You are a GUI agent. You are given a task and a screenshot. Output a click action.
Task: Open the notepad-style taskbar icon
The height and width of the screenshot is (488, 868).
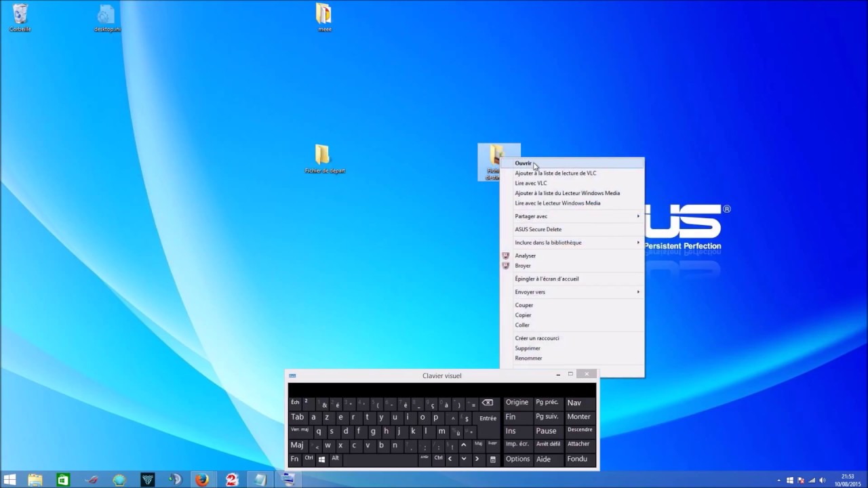point(260,480)
